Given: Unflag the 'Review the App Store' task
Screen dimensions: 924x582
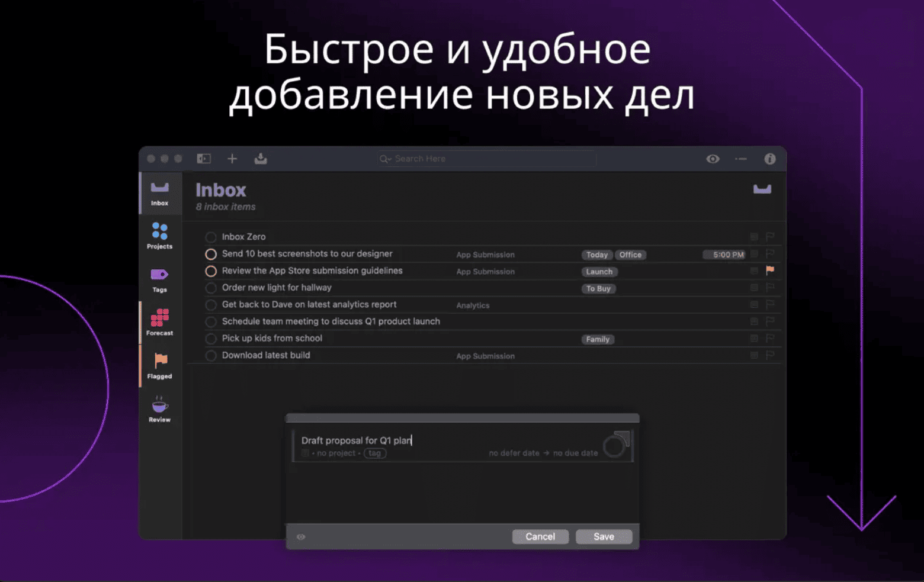Looking at the screenshot, I should (x=770, y=271).
